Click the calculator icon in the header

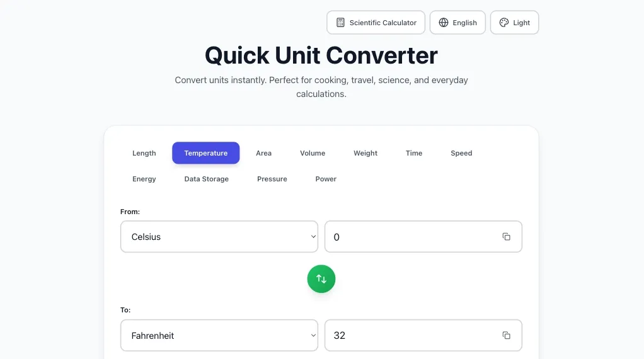pos(340,23)
